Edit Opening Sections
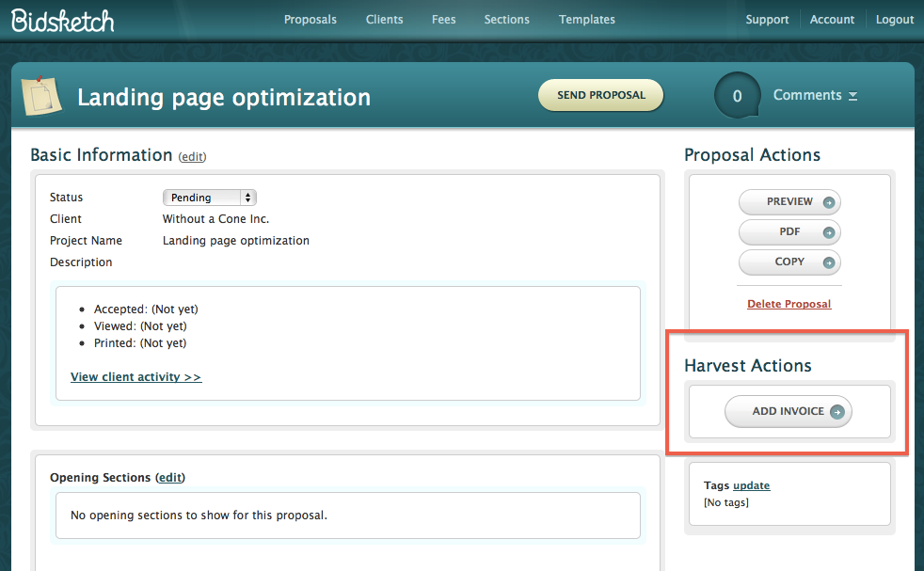This screenshot has width=924, height=571. tap(170, 477)
